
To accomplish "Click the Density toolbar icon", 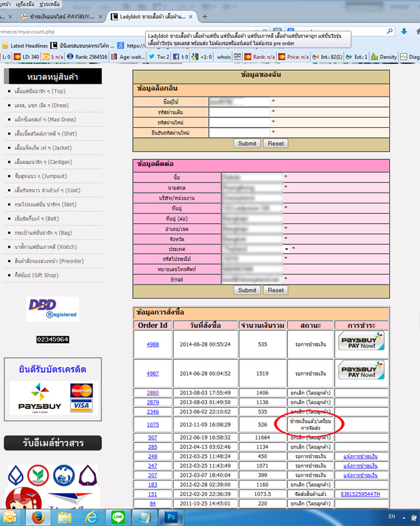I will [x=384, y=56].
